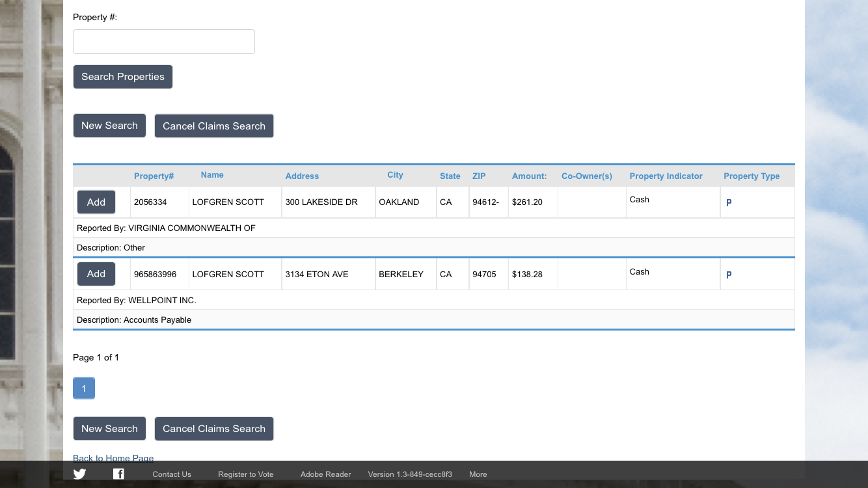Select BERKELEY city cell
The image size is (868, 488).
(406, 275)
